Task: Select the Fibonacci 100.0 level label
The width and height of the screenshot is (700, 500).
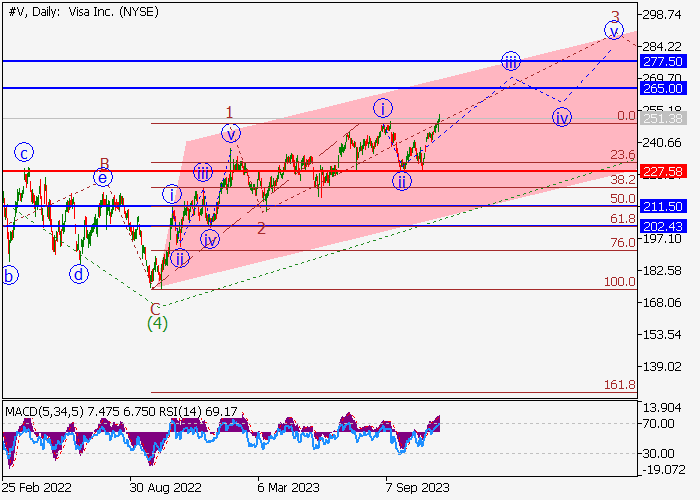Action: tap(620, 282)
